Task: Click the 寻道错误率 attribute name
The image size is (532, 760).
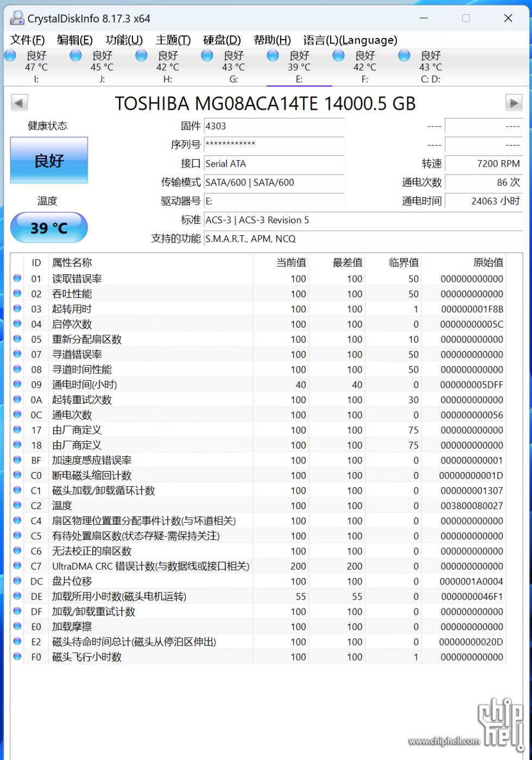Action: click(77, 354)
